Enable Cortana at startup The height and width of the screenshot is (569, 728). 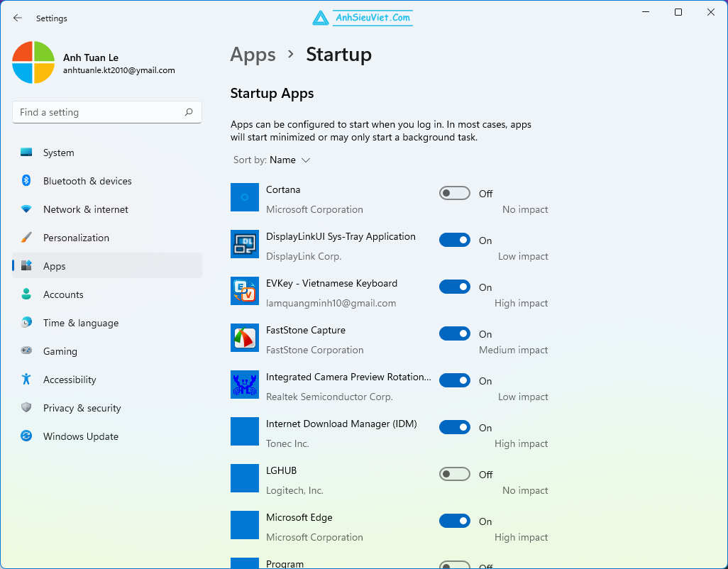(455, 193)
